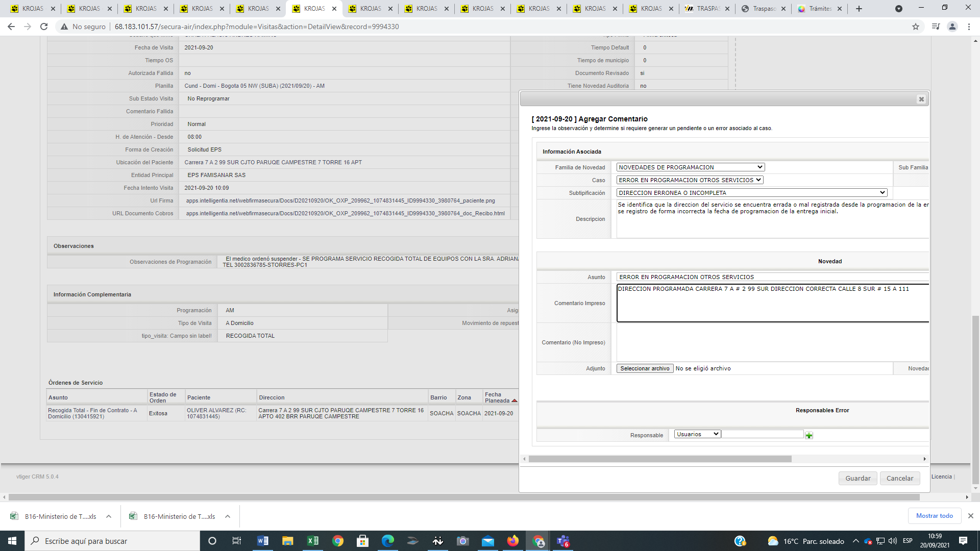The image size is (980, 551).
Task: Open Microsoft Store from the taskbar
Action: click(363, 541)
